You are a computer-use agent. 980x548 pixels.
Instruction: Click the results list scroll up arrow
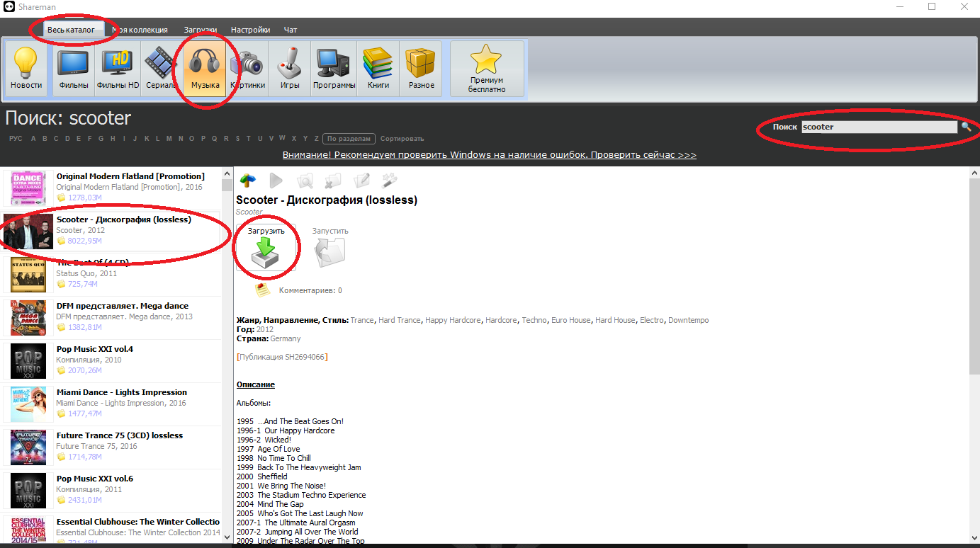pos(227,175)
